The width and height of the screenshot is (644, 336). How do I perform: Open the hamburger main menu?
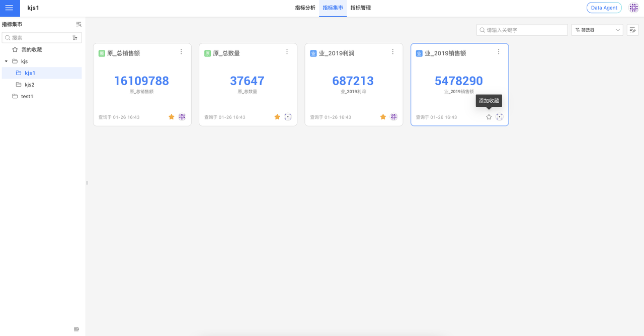pyautogui.click(x=9, y=8)
